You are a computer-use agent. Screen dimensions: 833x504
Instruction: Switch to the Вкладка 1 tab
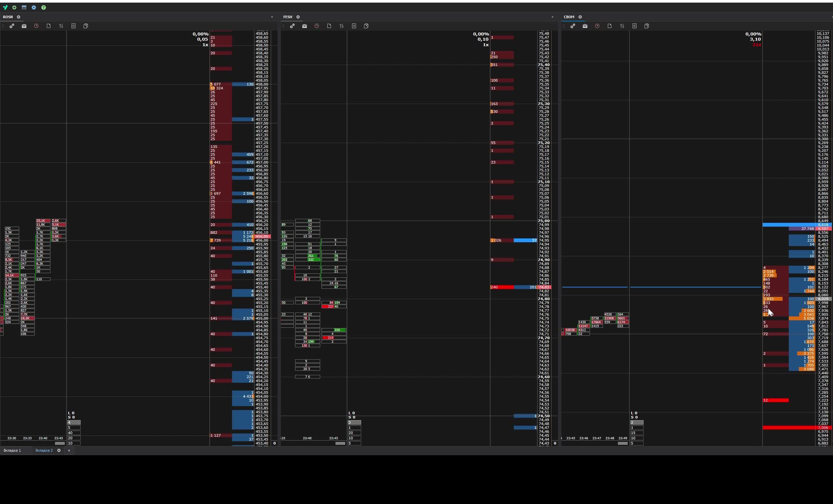click(x=12, y=450)
